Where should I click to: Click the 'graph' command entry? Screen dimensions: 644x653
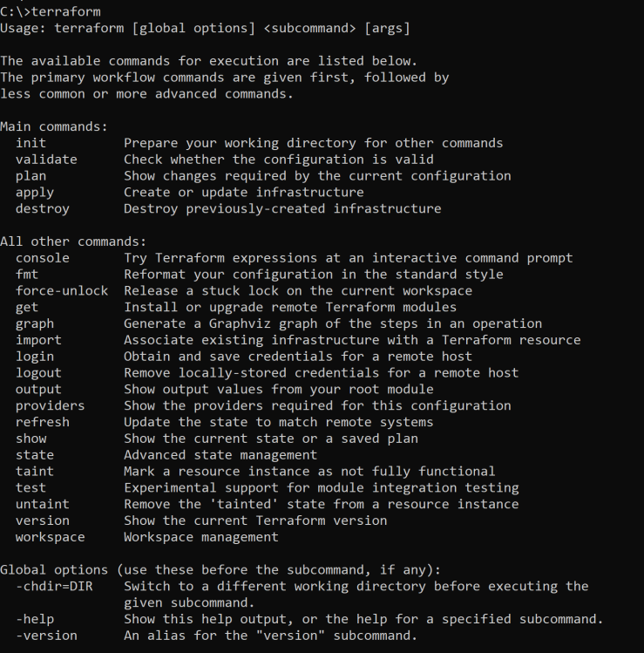tap(35, 324)
